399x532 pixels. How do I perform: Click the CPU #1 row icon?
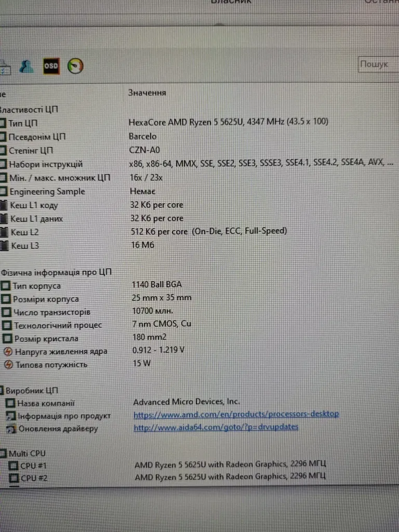click(x=13, y=465)
